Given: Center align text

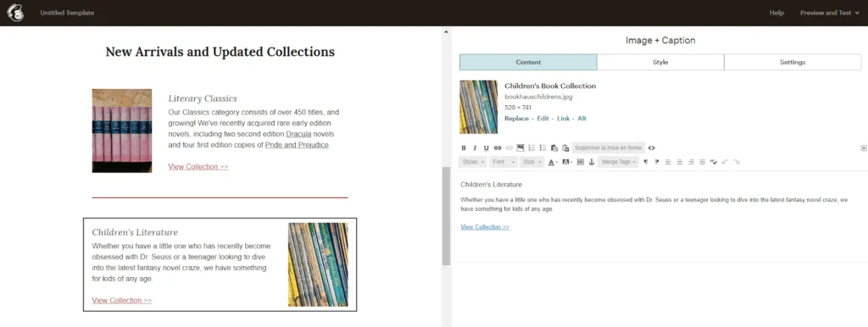Looking at the screenshot, I should pos(679,162).
